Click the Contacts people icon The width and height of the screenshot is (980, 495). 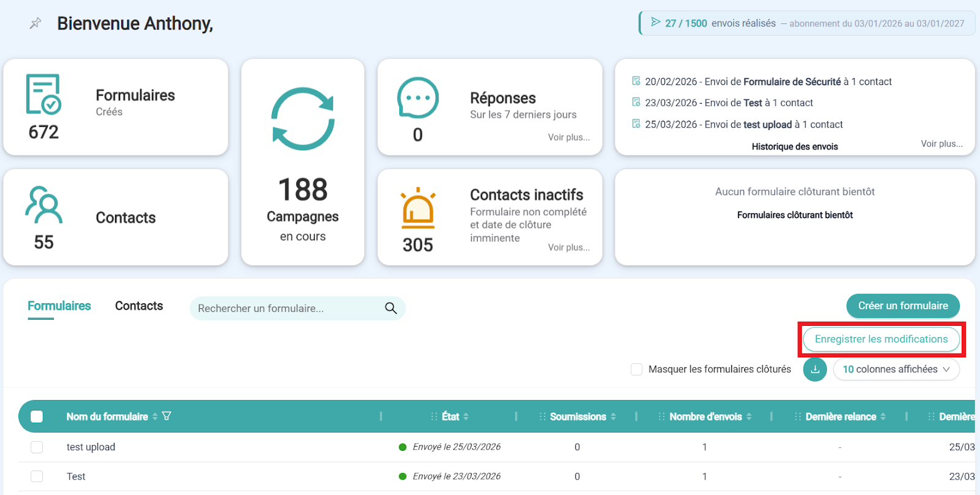tap(43, 205)
